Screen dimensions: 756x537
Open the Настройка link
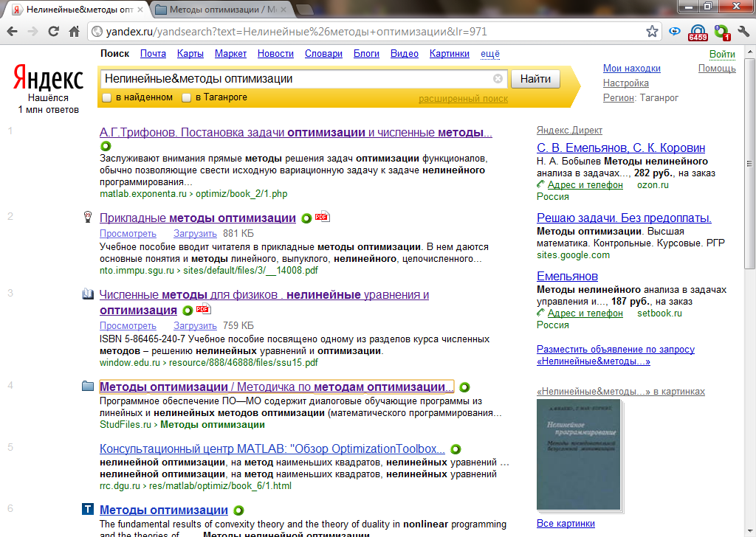tap(625, 83)
